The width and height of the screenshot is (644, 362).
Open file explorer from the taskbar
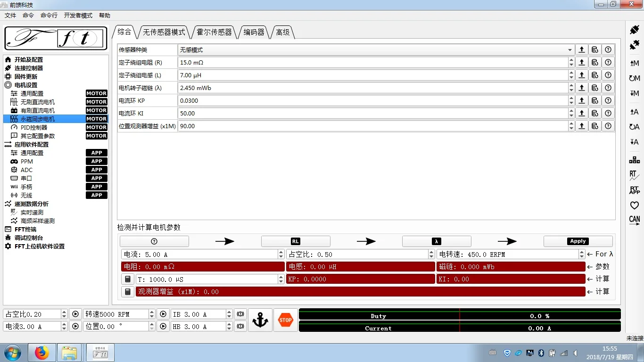(69, 353)
